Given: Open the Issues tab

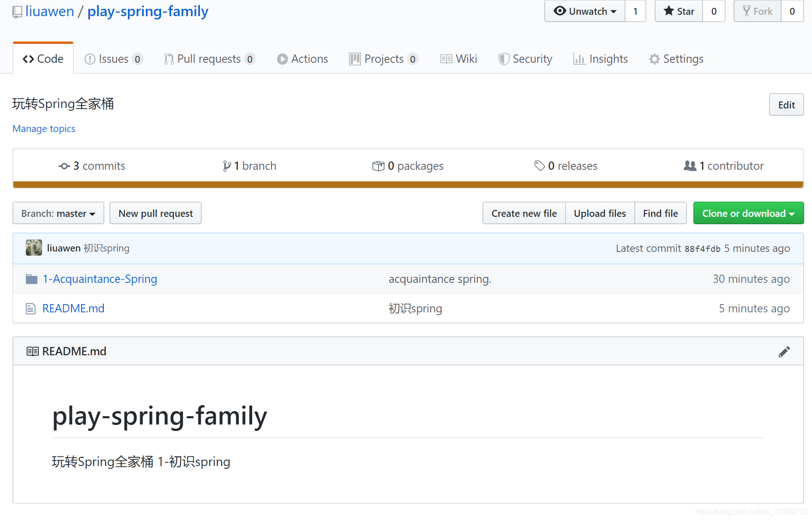Looking at the screenshot, I should click(x=114, y=59).
